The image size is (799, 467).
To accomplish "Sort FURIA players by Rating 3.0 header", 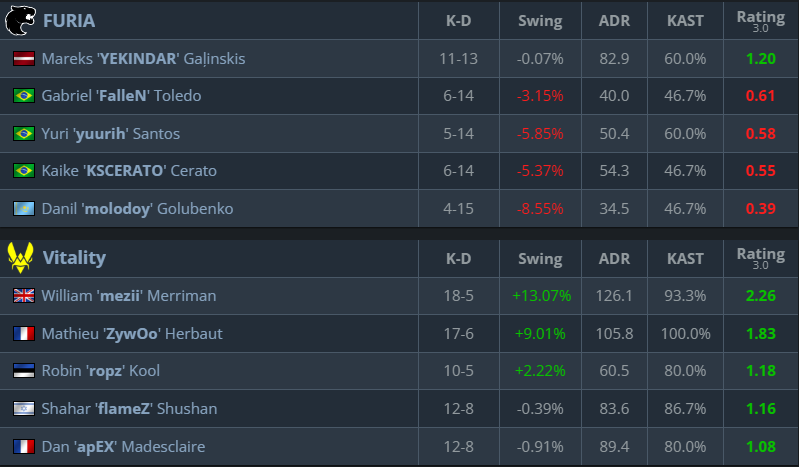I will click(x=760, y=21).
